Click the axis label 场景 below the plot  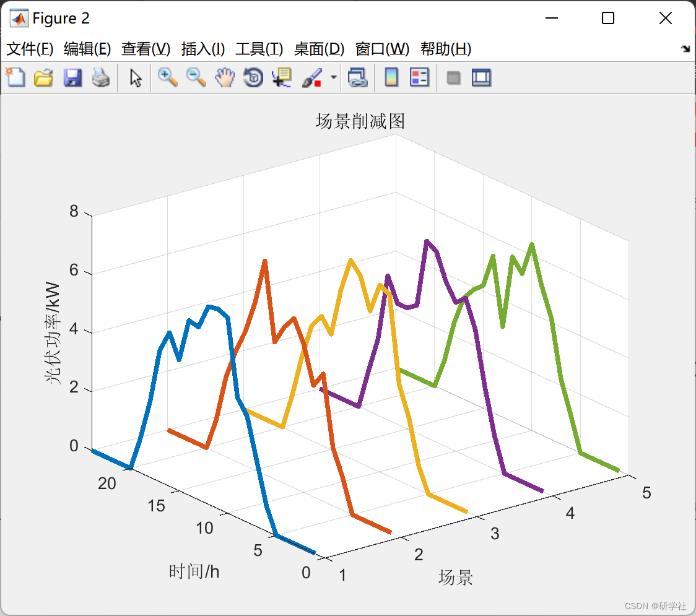point(456,578)
